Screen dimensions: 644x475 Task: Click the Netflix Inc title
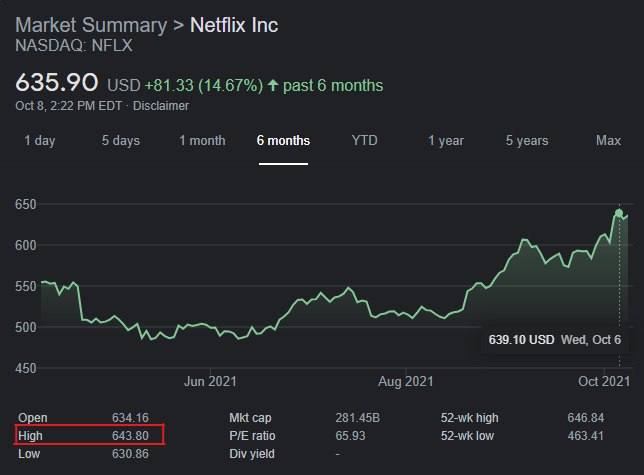click(x=234, y=25)
